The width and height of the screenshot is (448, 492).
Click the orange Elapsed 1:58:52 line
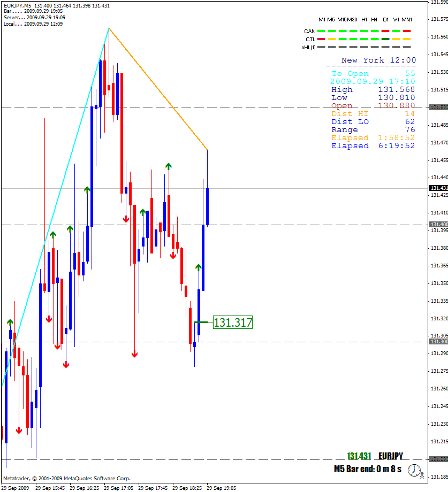(x=373, y=138)
